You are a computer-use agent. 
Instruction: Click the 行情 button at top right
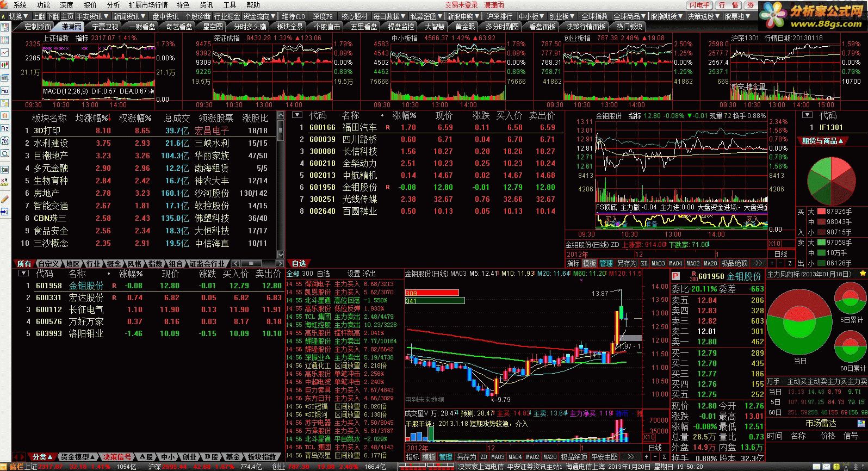point(728,5)
